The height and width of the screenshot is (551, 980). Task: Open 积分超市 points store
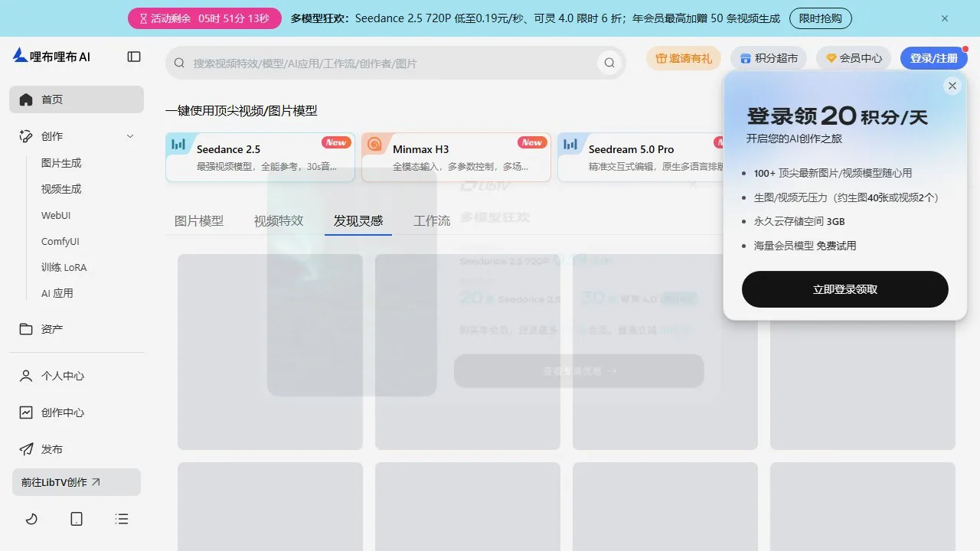(769, 58)
